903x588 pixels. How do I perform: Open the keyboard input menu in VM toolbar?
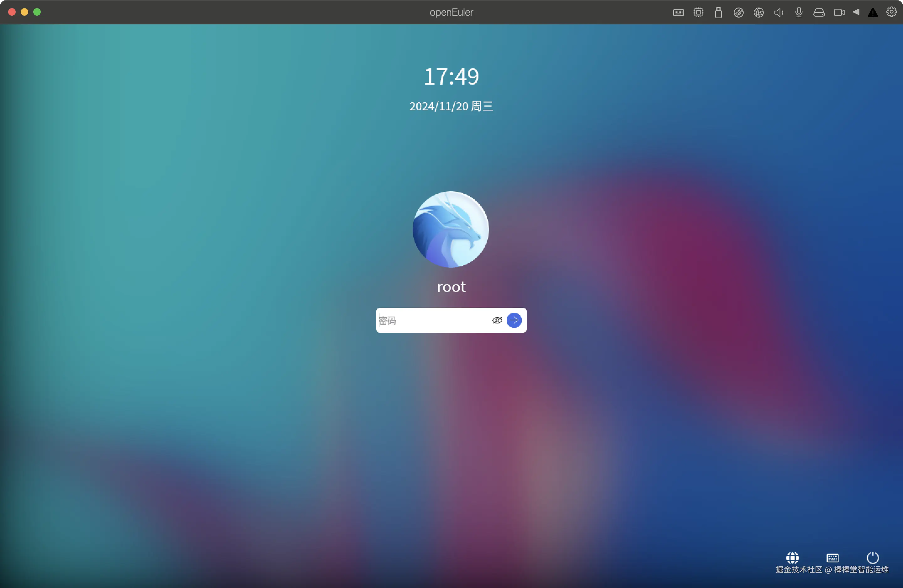coord(679,13)
